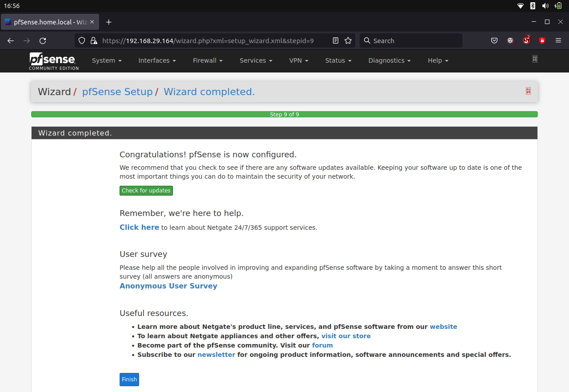
Task: Reload the current page
Action: click(43, 40)
